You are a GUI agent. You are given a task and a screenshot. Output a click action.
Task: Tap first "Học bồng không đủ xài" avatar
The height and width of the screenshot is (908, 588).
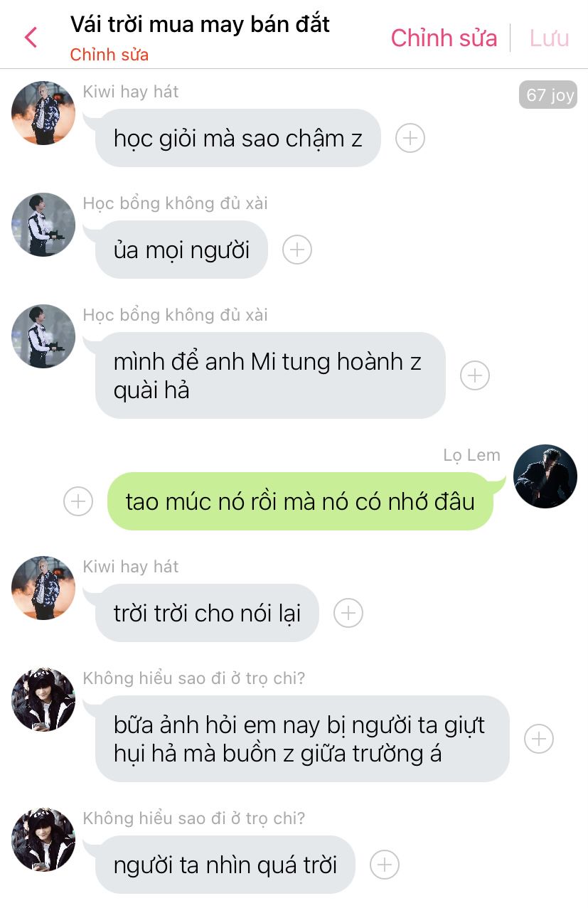click(x=43, y=225)
